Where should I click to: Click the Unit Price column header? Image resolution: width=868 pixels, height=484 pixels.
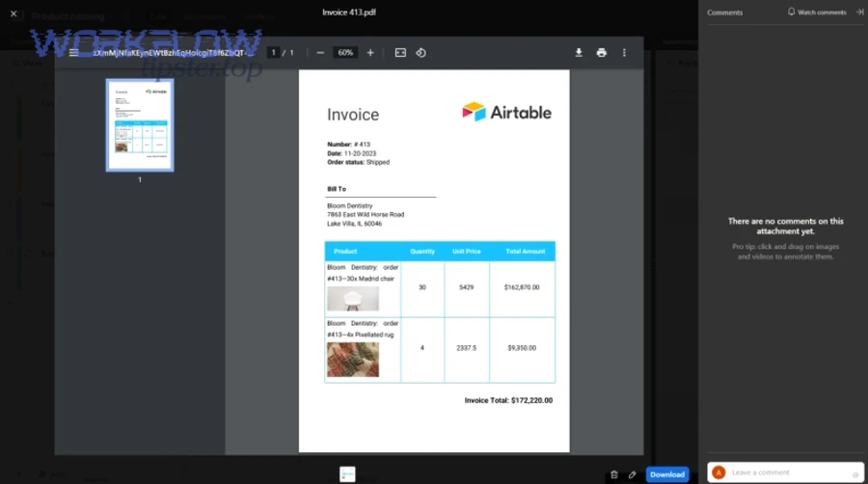click(466, 251)
